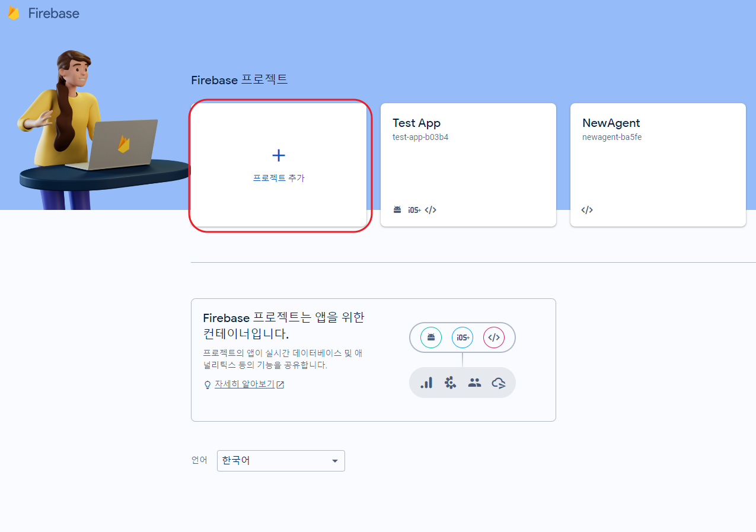Click the heading Firebase 프로젝트는 앱을 위한 컨테이너입니다
Screen dimensions: 756x532
pyautogui.click(x=283, y=326)
